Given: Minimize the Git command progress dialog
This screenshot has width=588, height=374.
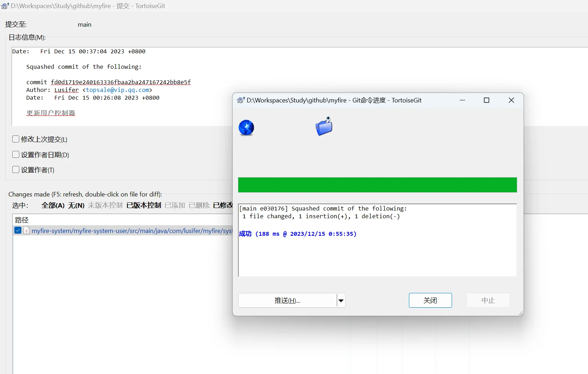Looking at the screenshot, I should 462,100.
